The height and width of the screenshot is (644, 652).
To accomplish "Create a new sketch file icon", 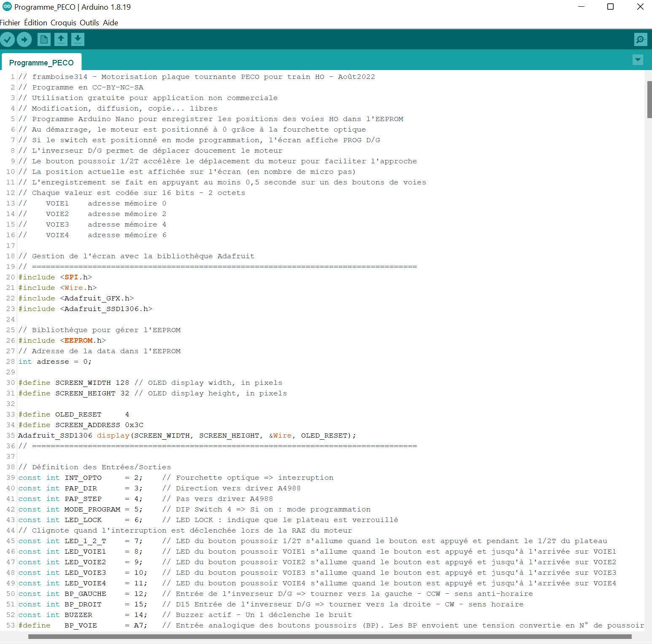I will (44, 40).
